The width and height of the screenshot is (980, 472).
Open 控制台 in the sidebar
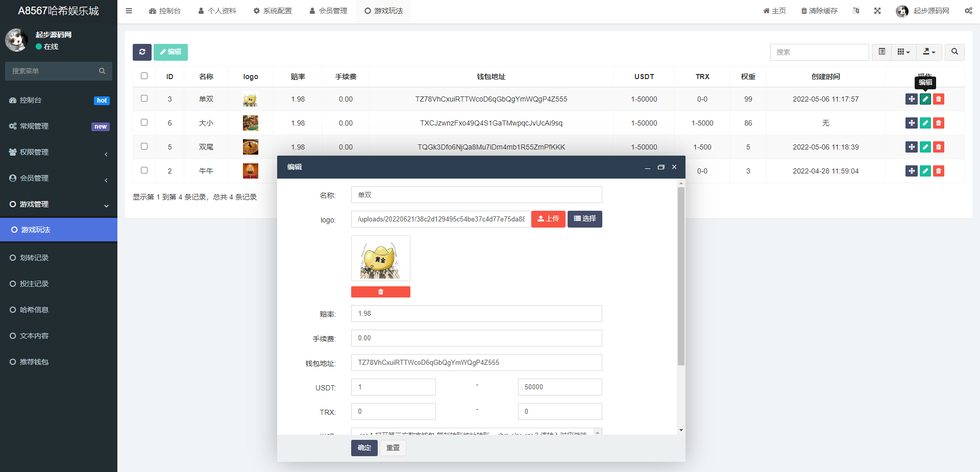pos(59,100)
